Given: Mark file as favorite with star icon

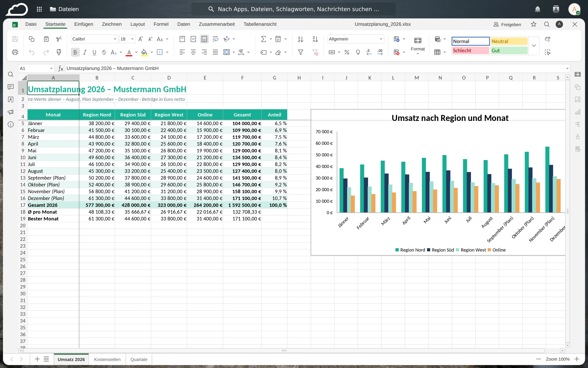Looking at the screenshot, I should 534,24.
